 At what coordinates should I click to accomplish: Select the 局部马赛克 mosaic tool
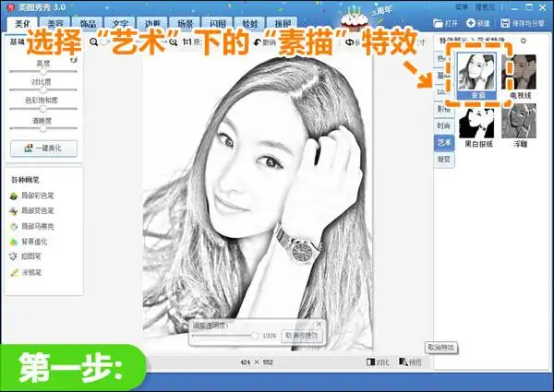32,227
